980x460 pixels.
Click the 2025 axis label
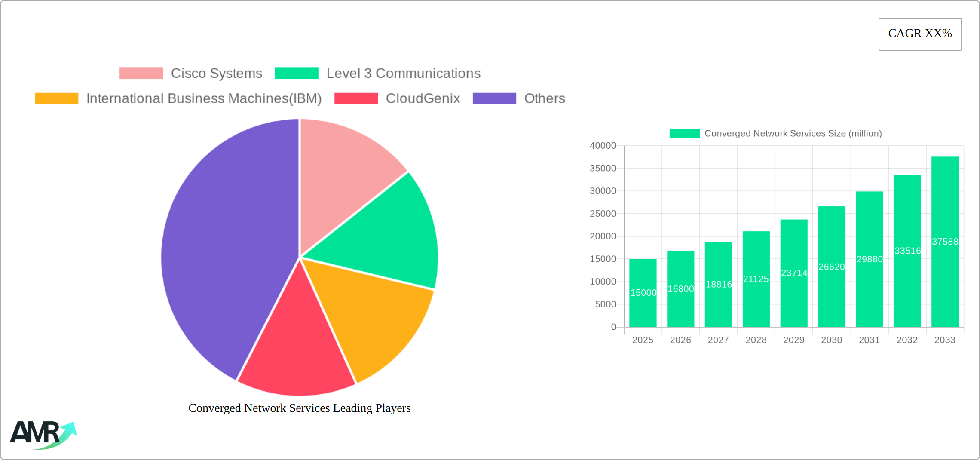click(642, 340)
